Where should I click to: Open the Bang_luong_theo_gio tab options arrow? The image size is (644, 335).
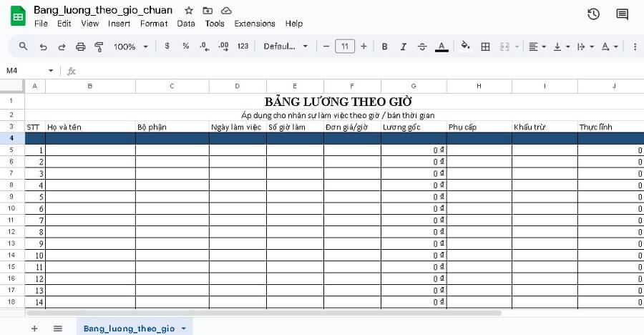point(184,328)
